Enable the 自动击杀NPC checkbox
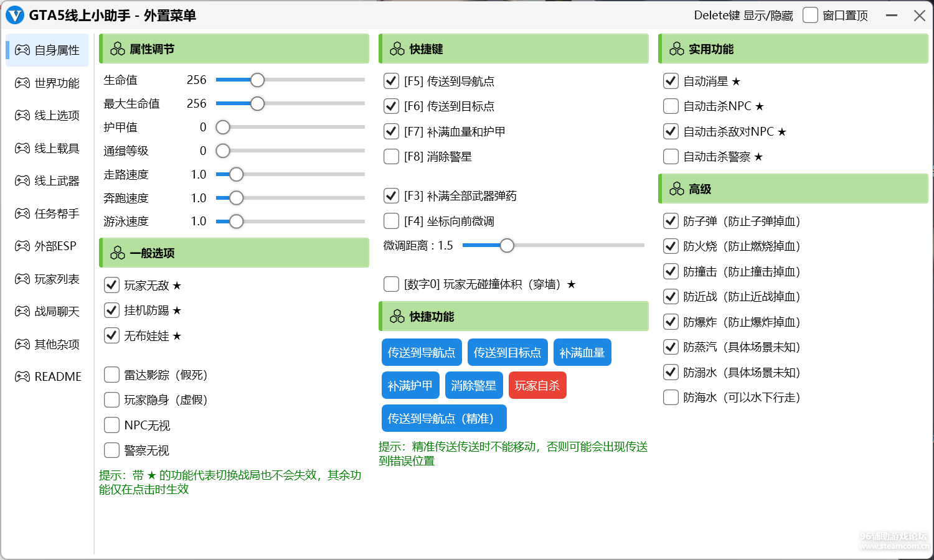 pyautogui.click(x=671, y=106)
